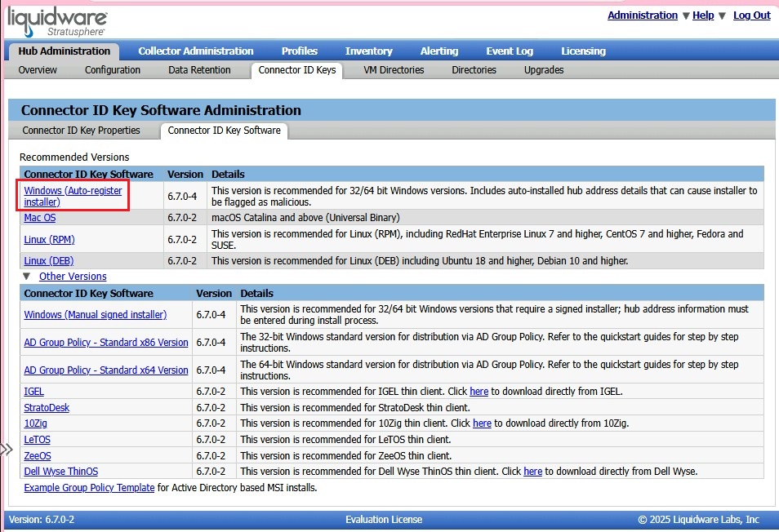Viewport: 779px width, 532px height.
Task: Open the Help link in the header
Action: (703, 16)
